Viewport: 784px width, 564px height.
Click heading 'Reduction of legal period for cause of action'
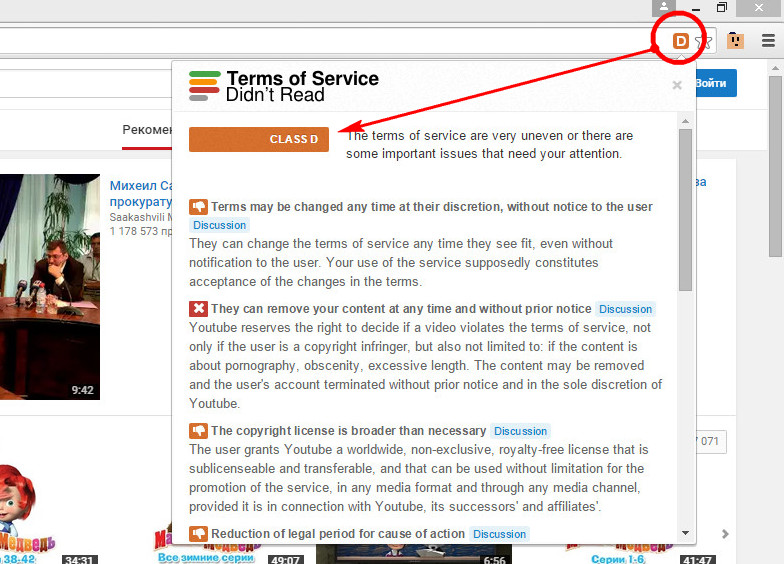pos(338,534)
